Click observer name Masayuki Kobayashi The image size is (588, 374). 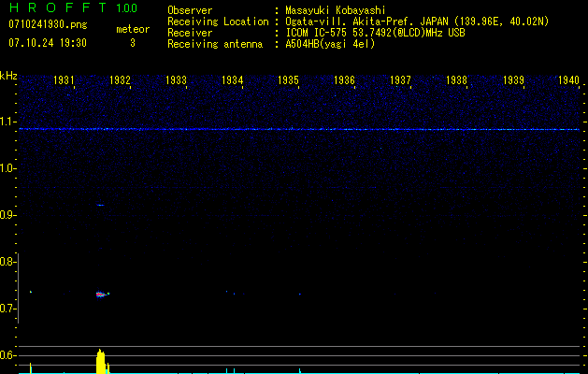tap(336, 10)
